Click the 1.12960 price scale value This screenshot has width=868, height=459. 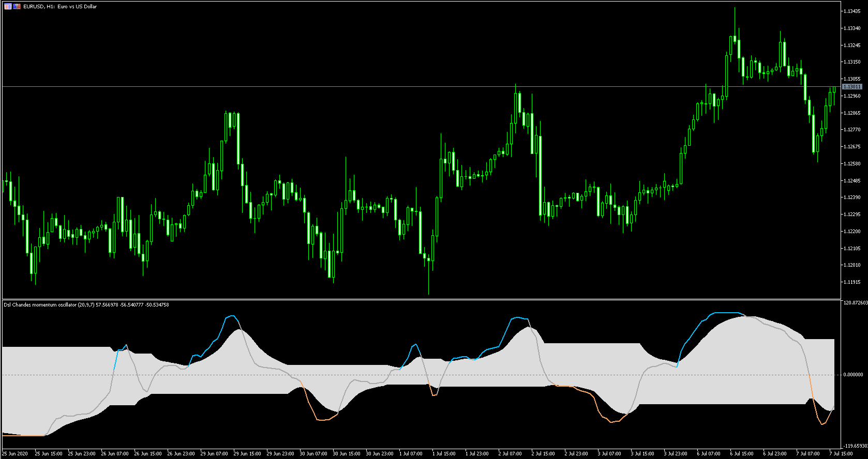click(x=852, y=96)
